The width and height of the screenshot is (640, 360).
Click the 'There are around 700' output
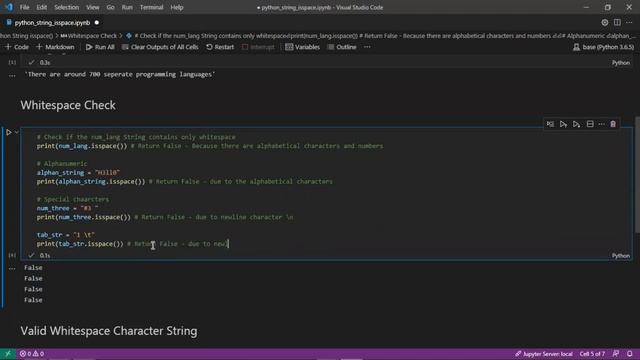click(120, 75)
